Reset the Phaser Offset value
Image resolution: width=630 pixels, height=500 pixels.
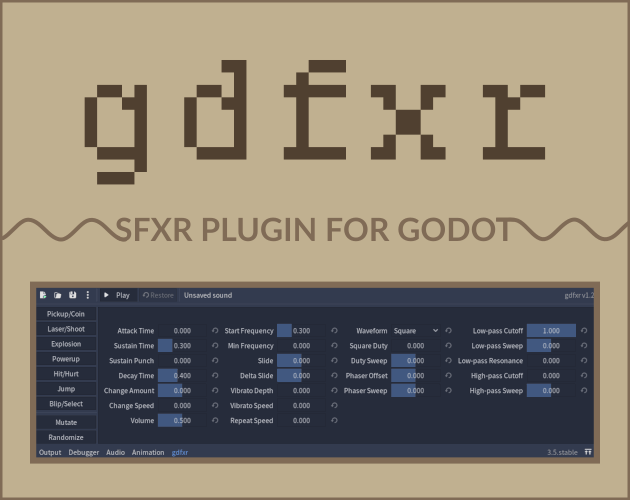pos(448,375)
